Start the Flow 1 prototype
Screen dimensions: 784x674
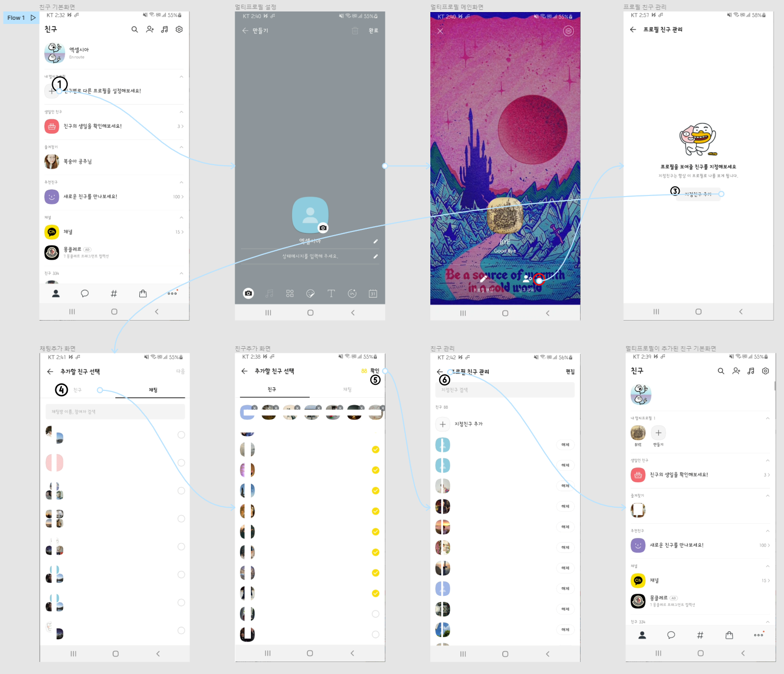coord(33,18)
